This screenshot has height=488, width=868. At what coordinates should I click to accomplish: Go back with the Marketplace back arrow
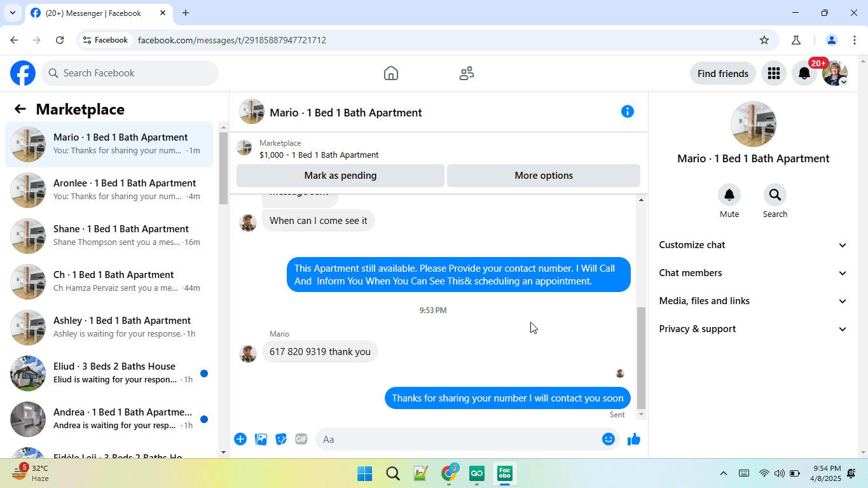point(20,109)
